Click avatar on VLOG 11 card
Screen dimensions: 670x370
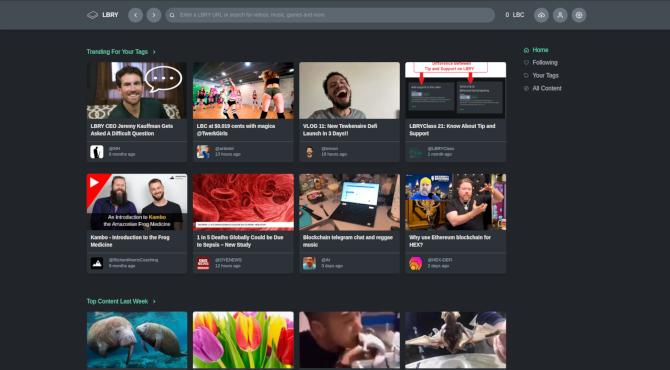click(x=309, y=152)
